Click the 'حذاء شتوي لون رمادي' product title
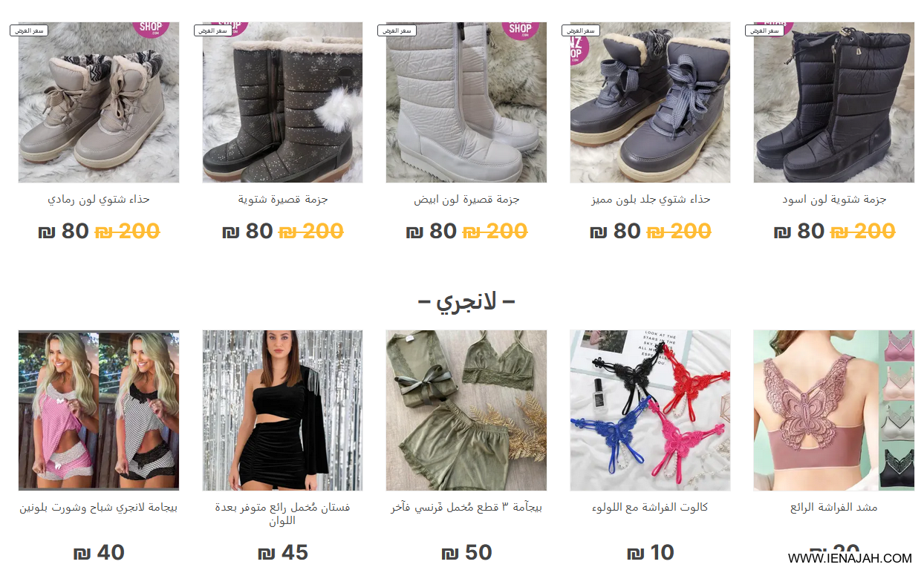This screenshot has height=573, width=924. pos(99,200)
